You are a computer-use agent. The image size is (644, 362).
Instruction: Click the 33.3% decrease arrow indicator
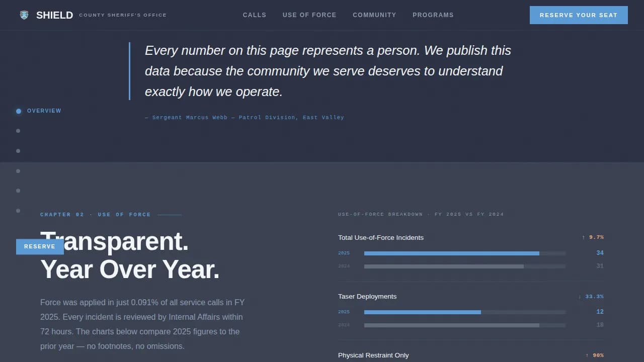pos(580,297)
